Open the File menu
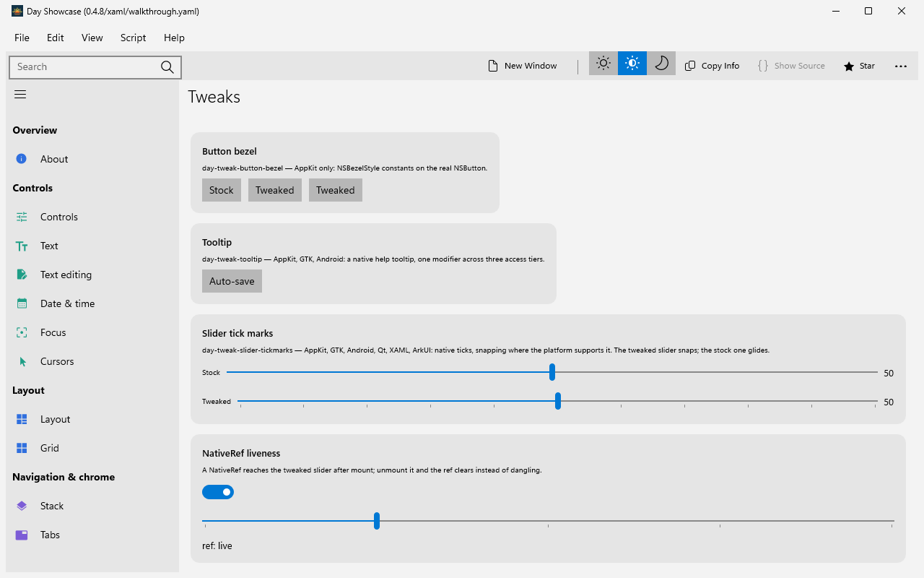The height and width of the screenshot is (578, 924). [x=22, y=38]
